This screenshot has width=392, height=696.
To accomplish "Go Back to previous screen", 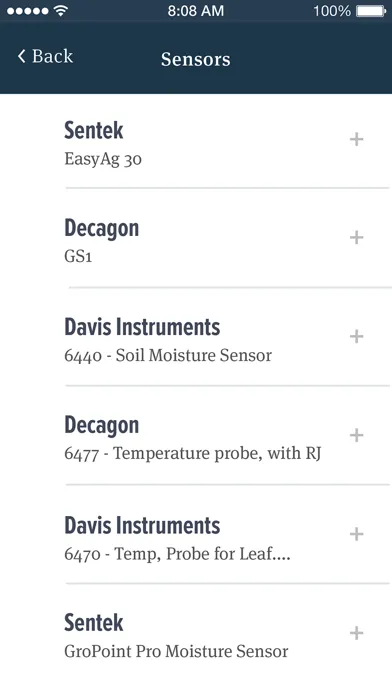I will [45, 56].
